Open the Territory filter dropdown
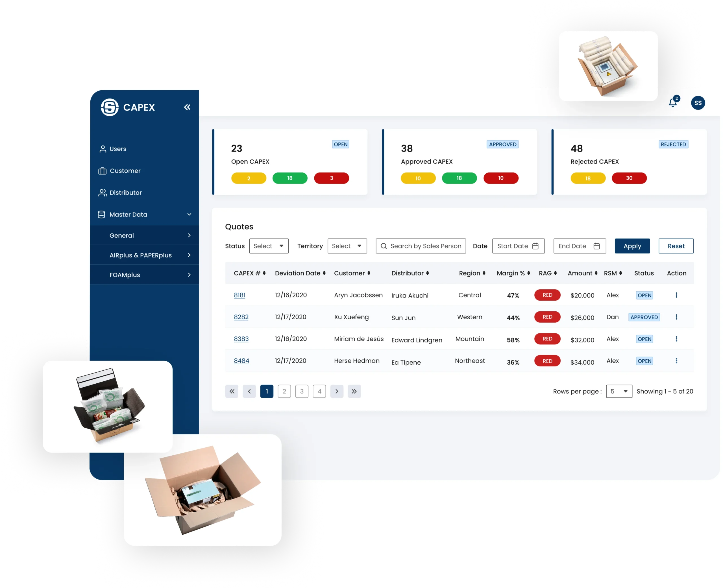The height and width of the screenshot is (588, 723). point(346,246)
